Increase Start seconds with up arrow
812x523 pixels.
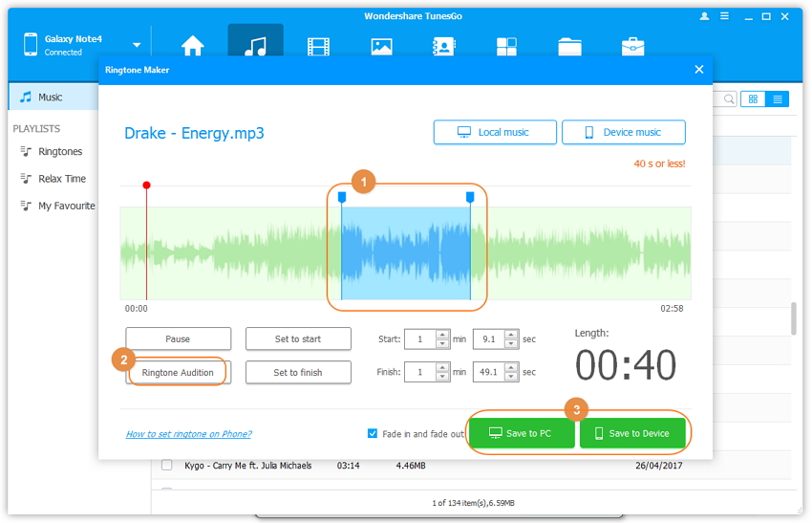[x=511, y=335]
